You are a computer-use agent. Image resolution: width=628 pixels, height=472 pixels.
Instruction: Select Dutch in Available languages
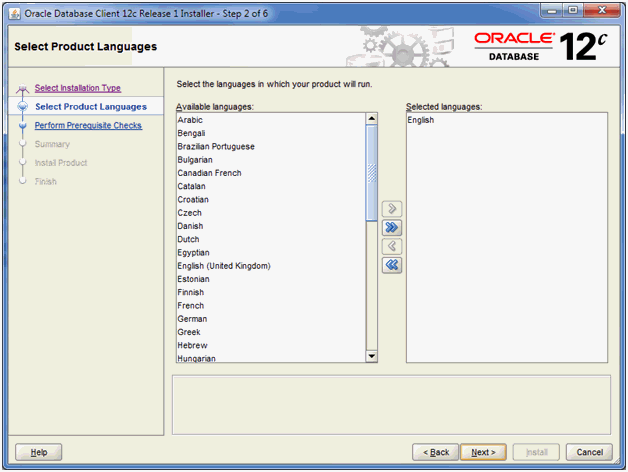[271, 239]
